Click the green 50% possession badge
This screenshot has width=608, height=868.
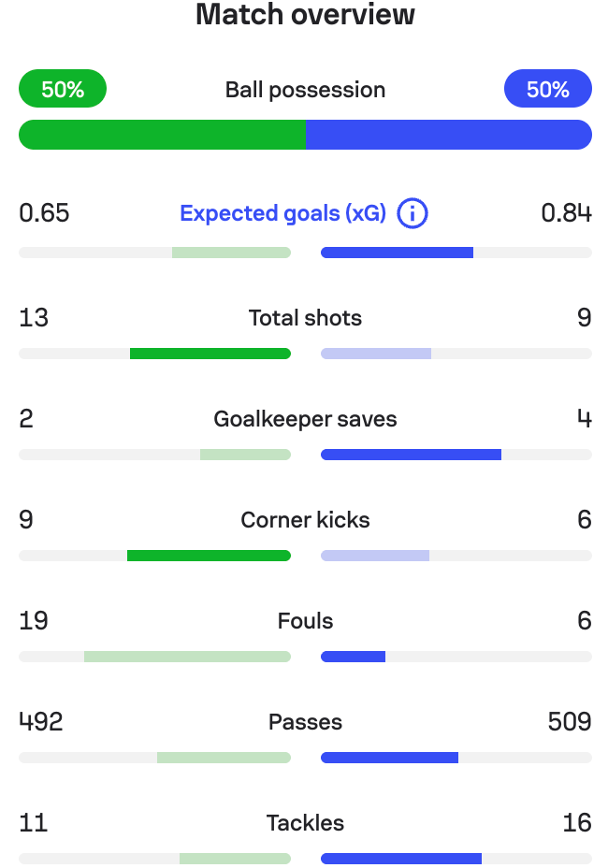click(x=63, y=89)
